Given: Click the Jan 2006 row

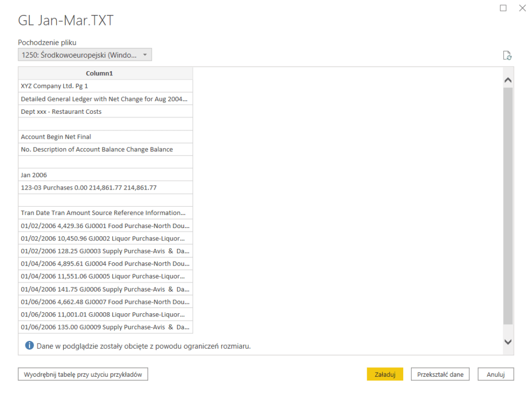Looking at the screenshot, I should tap(105, 175).
